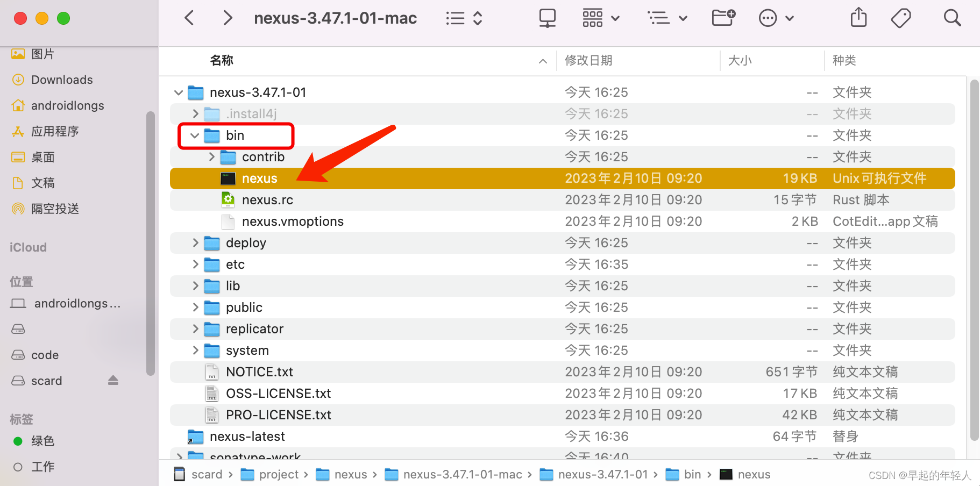Create a new folder with toolbar icon

coord(723,18)
